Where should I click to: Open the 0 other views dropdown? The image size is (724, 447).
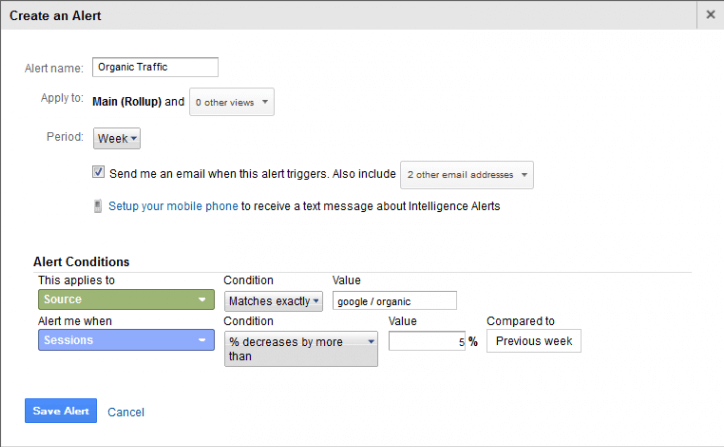pos(232,102)
